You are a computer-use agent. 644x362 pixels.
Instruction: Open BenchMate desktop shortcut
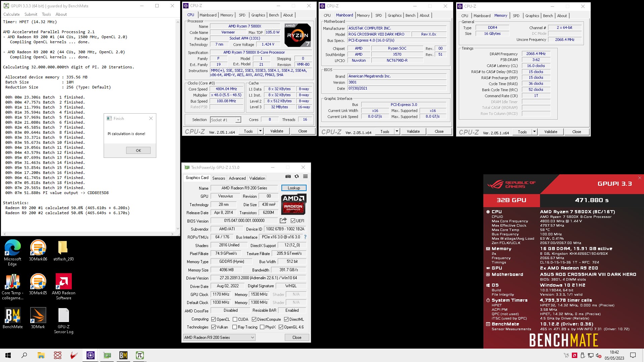(x=12, y=318)
